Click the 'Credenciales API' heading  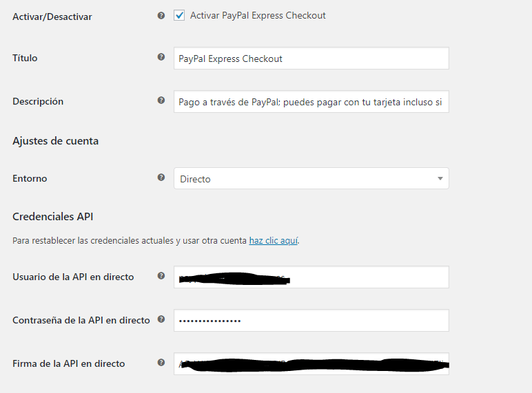click(53, 217)
